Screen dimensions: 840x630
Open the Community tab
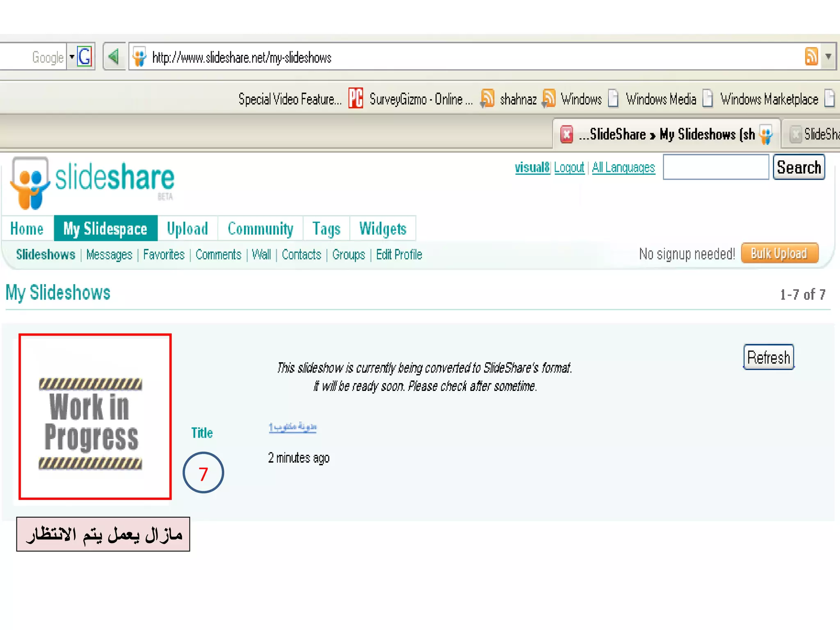[260, 228]
